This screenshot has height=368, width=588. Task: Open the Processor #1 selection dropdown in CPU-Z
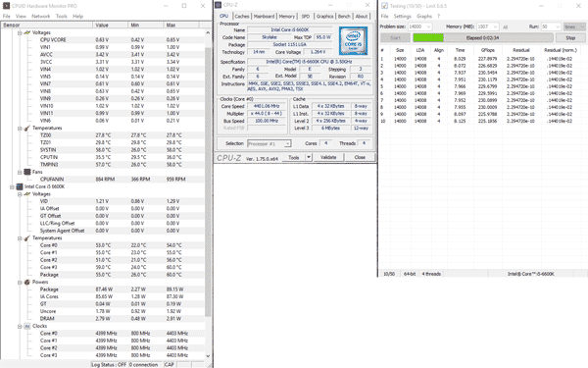pos(287,143)
